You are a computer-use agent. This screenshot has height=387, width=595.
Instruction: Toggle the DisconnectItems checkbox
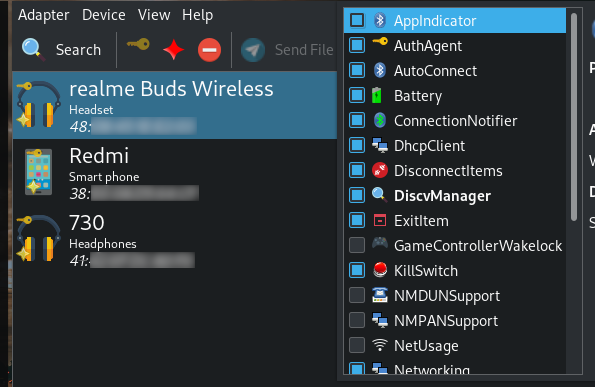click(x=357, y=170)
